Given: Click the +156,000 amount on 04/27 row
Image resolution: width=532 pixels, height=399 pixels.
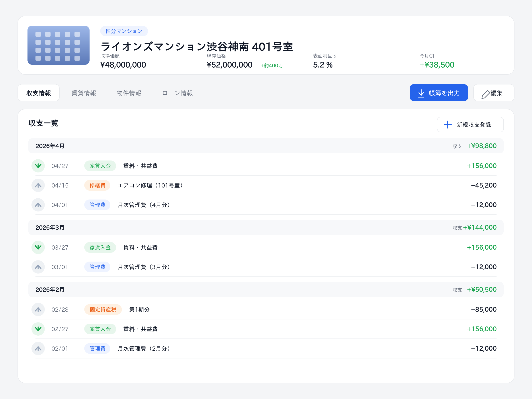Looking at the screenshot, I should [x=482, y=166].
